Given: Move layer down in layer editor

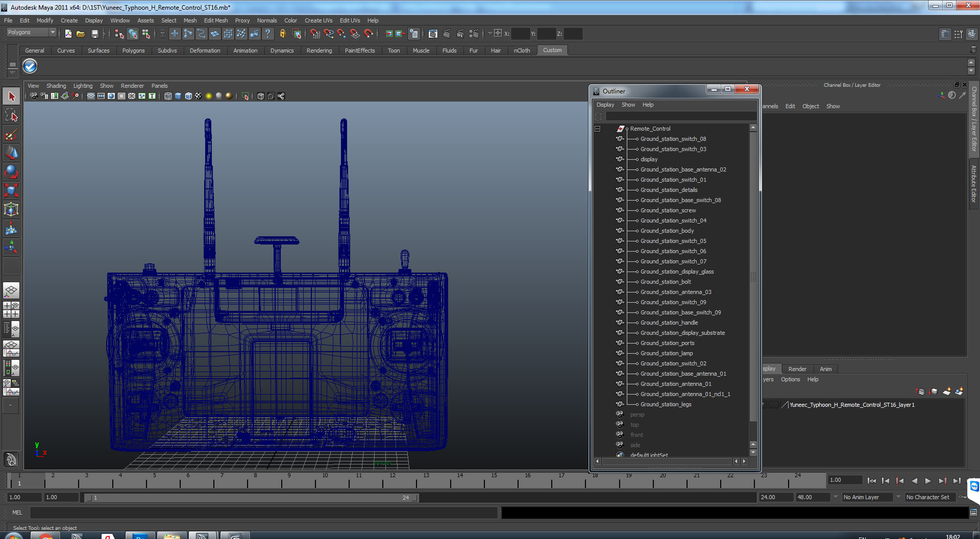Looking at the screenshot, I should pos(934,391).
